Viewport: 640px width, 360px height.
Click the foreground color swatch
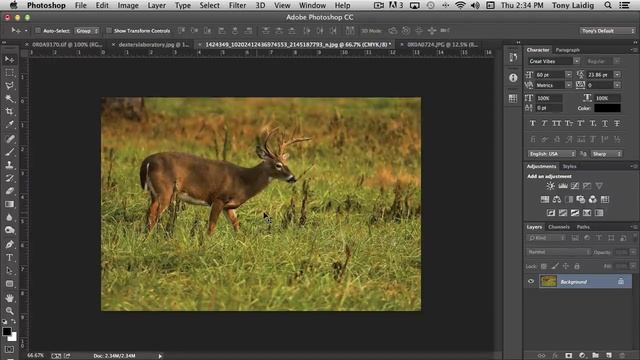click(6, 332)
